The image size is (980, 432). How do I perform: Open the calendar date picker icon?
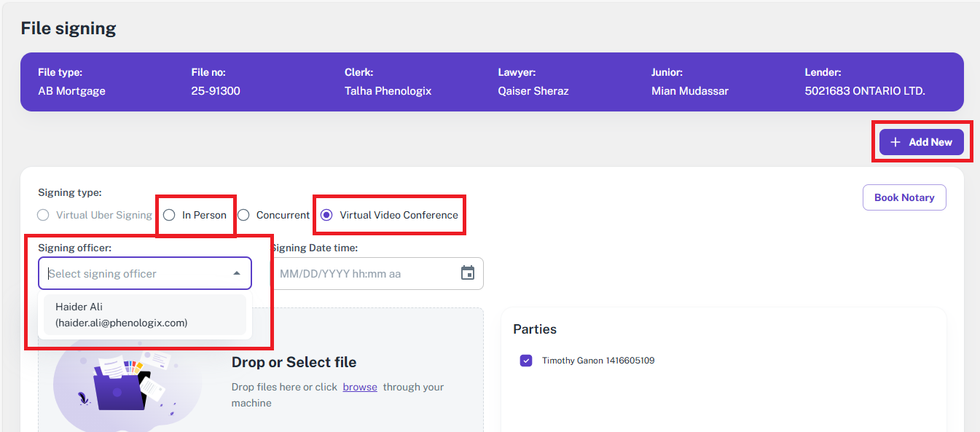[468, 273]
